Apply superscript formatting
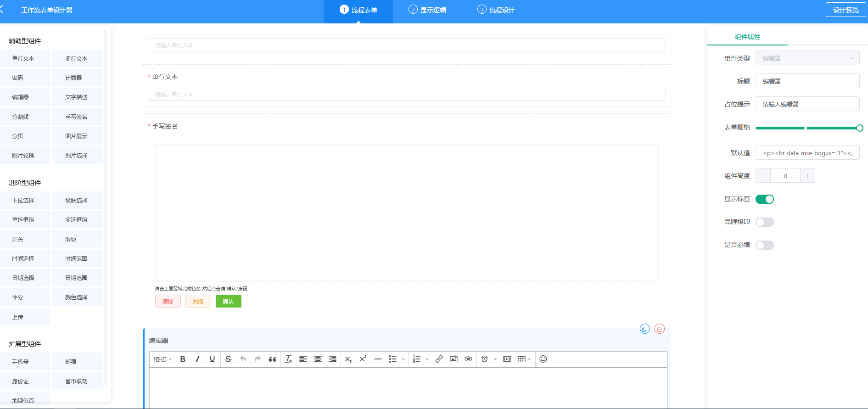The height and width of the screenshot is (409, 868). point(363,359)
